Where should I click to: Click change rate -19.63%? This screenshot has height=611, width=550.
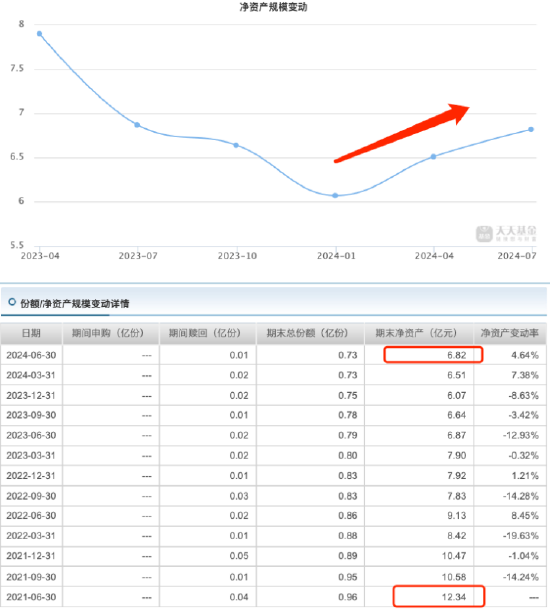[x=521, y=536]
